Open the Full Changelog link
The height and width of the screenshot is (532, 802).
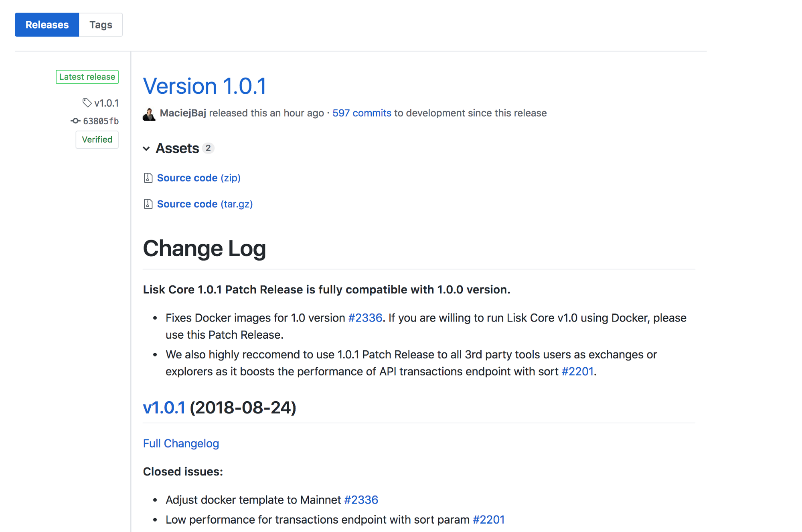(x=181, y=443)
